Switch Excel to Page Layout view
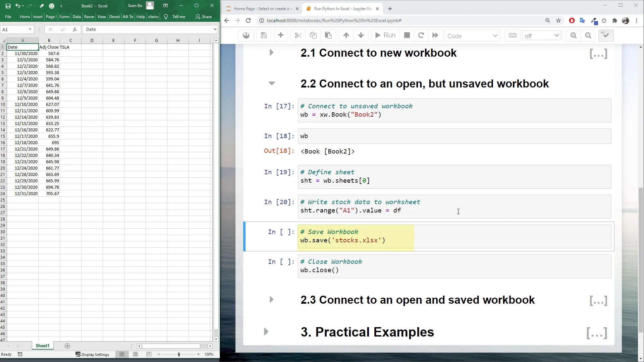Screen dimensions: 644x362 tap(136, 354)
